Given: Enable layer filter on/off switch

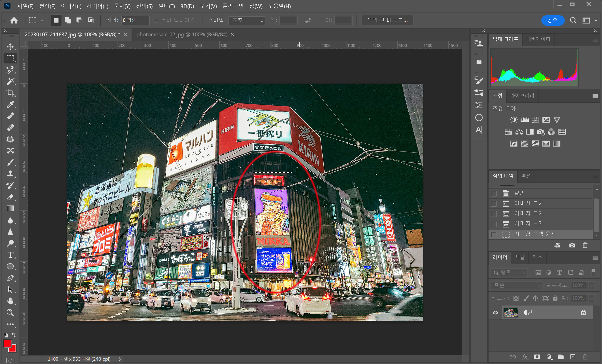Looking at the screenshot, I should pos(593,272).
